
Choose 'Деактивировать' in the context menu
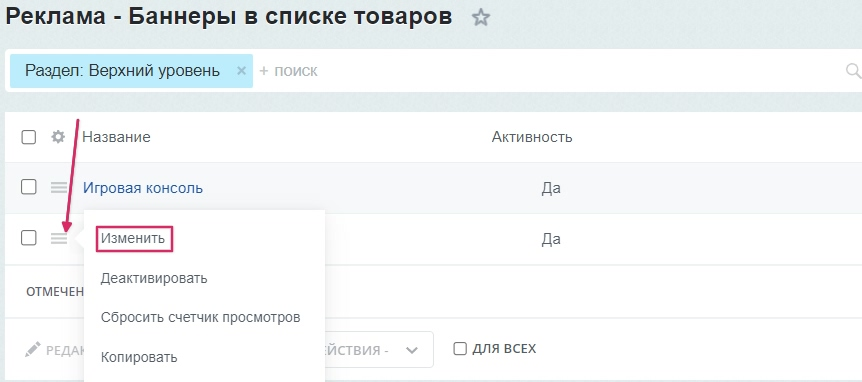pyautogui.click(x=154, y=278)
